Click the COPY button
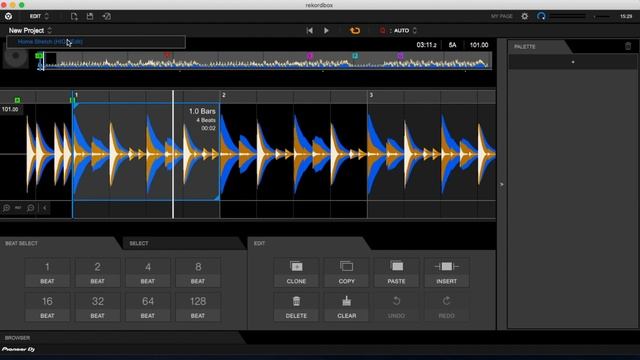 pyautogui.click(x=347, y=272)
